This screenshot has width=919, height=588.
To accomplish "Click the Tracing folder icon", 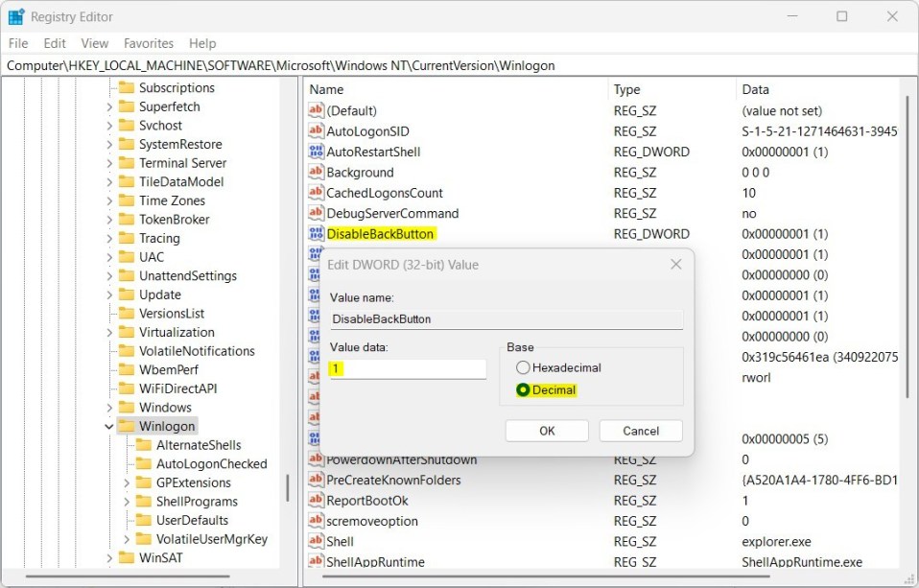I will point(126,238).
